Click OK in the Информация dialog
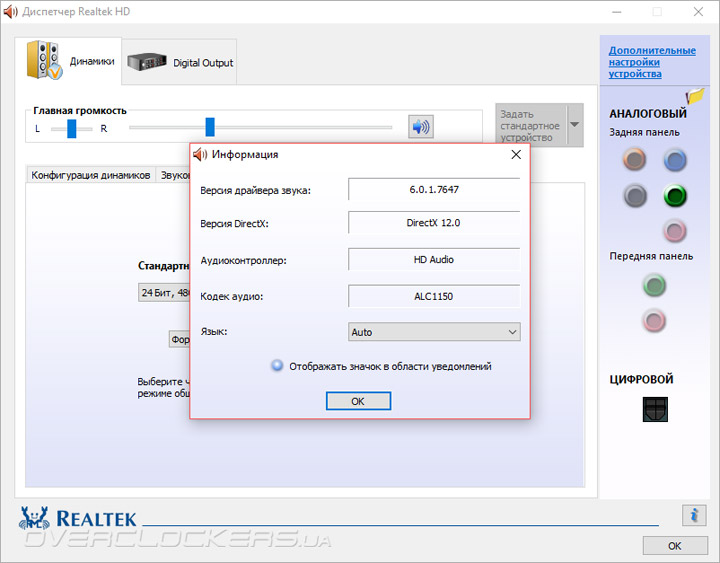This screenshot has height=563, width=720. 358,401
